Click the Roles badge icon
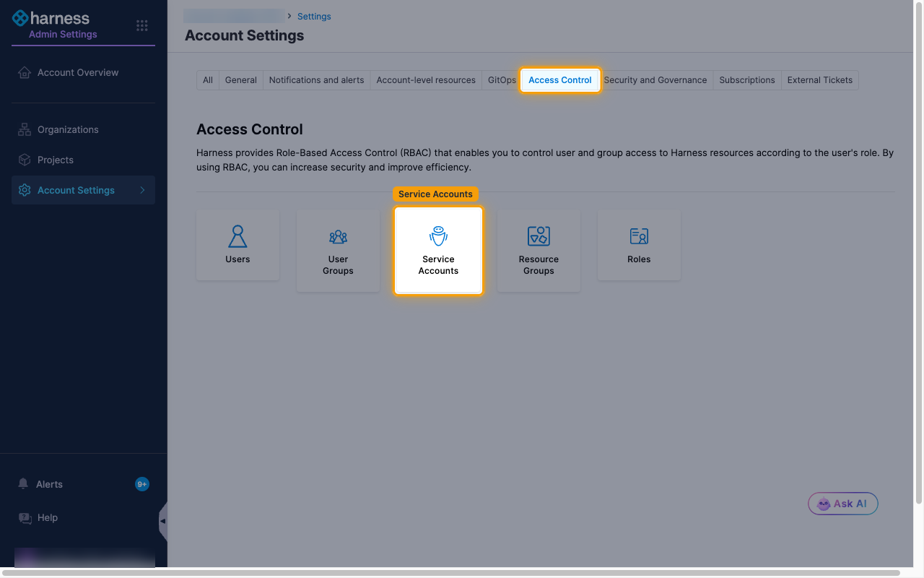The width and height of the screenshot is (924, 578). tap(639, 236)
